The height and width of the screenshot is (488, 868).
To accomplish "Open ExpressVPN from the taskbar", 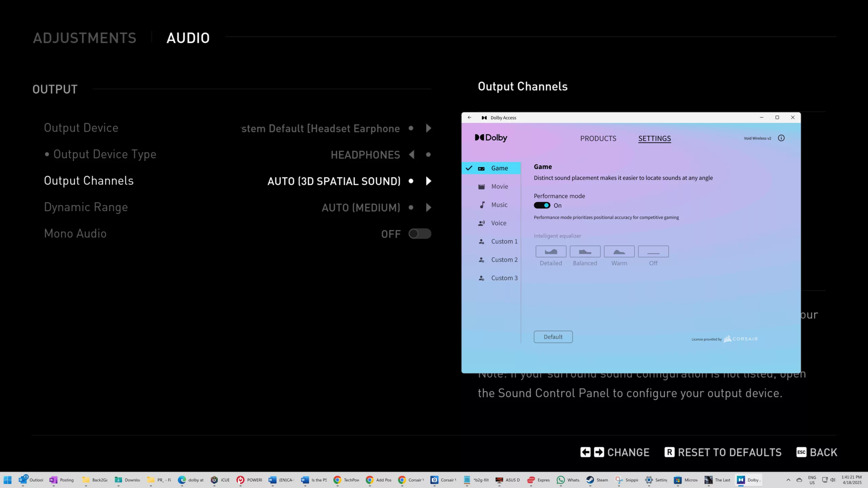I will point(538,480).
